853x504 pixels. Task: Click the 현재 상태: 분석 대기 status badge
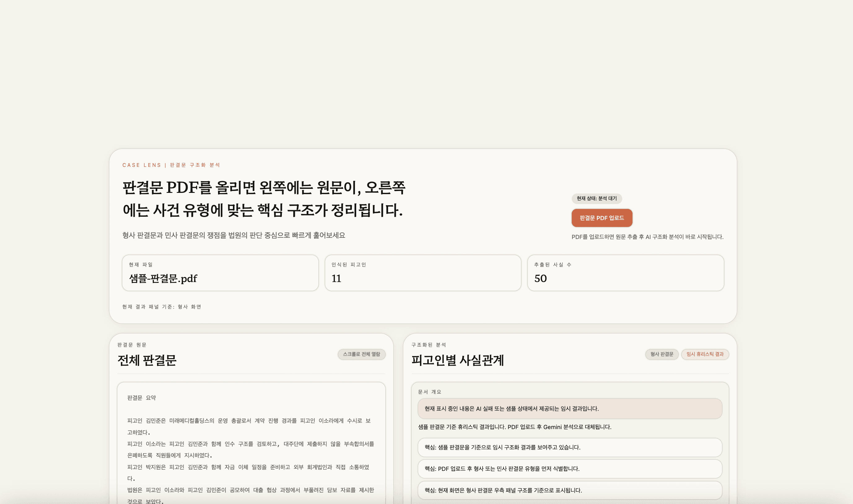point(597,198)
